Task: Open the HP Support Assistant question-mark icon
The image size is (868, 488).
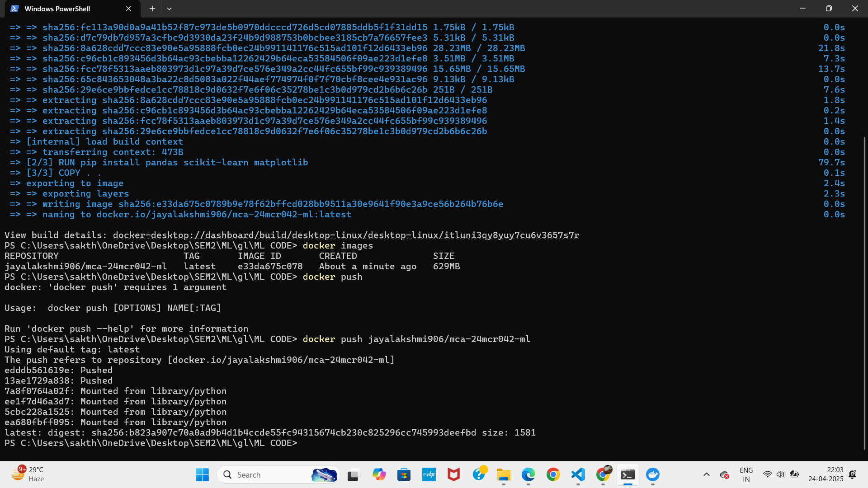Action: tap(479, 474)
